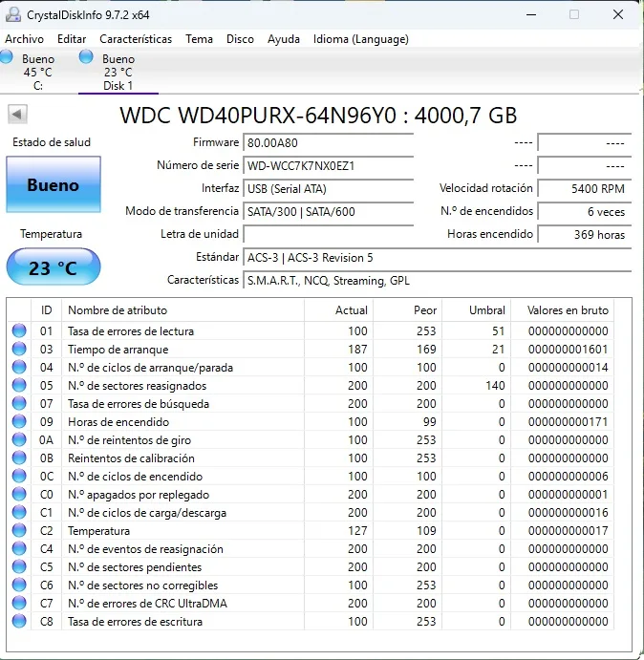The width and height of the screenshot is (644, 660).
Task: Click the Firmware value field
Action: click(x=329, y=143)
